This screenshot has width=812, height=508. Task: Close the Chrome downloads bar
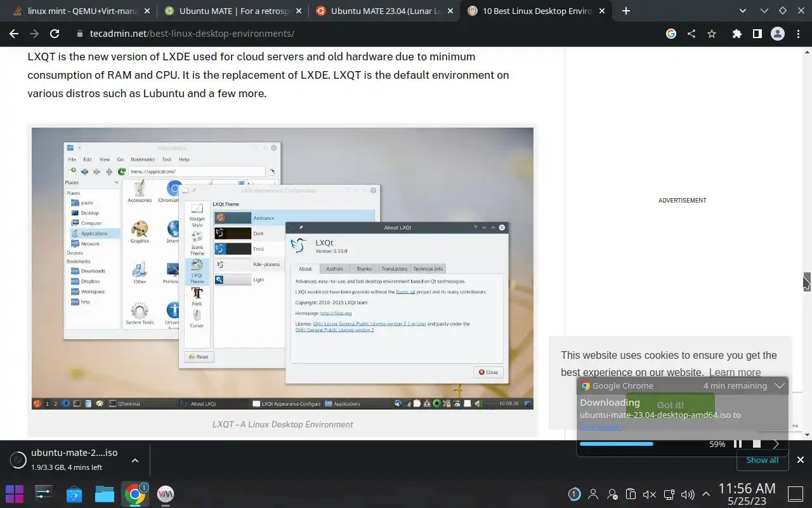tap(800, 460)
